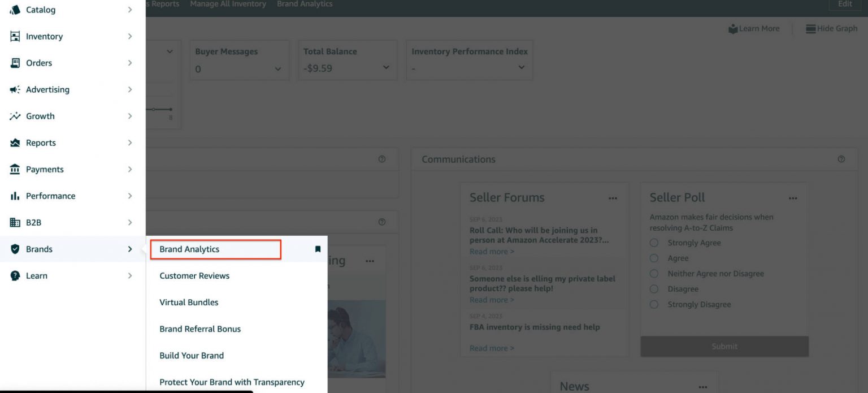The height and width of the screenshot is (393, 868).
Task: Open the Advertising section icon
Action: click(x=15, y=89)
